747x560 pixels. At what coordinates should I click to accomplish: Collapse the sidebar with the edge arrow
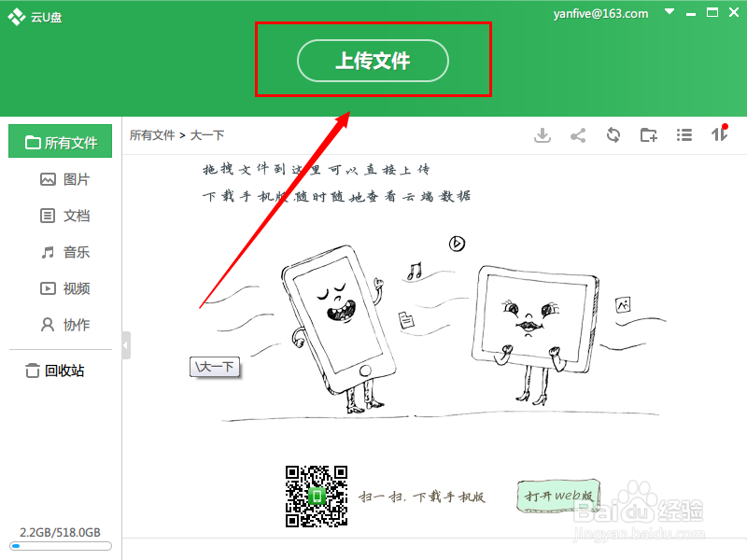pos(124,343)
